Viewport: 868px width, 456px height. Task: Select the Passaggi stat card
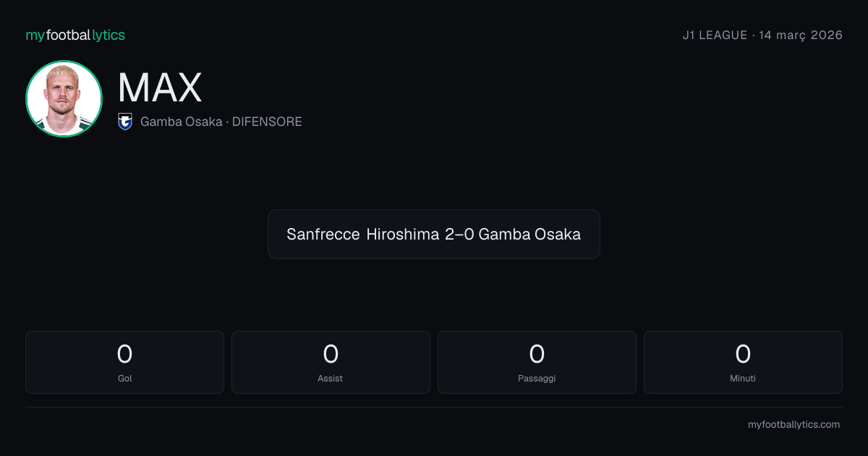point(537,362)
